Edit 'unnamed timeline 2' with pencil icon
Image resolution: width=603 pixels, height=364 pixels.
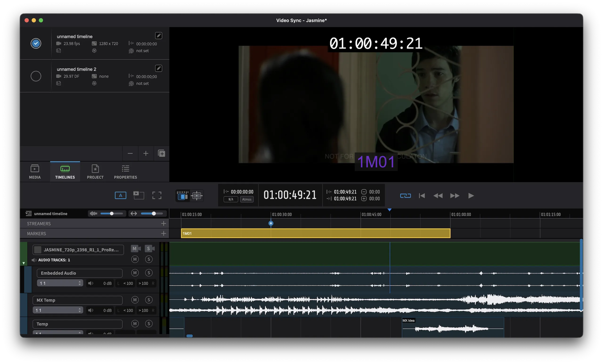[x=159, y=69]
